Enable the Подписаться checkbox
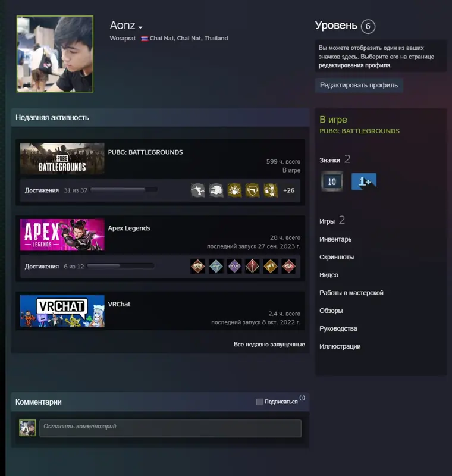Viewport: 452px width, 476px height. (x=259, y=402)
